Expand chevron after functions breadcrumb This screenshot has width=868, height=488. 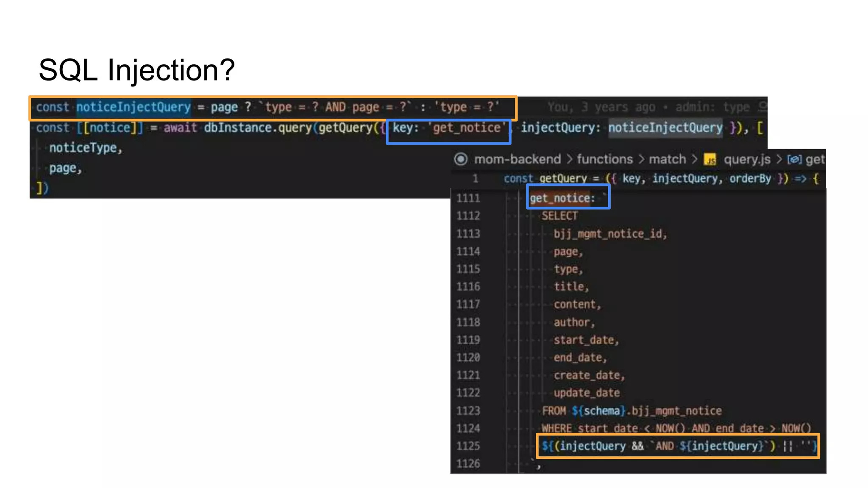pos(641,159)
